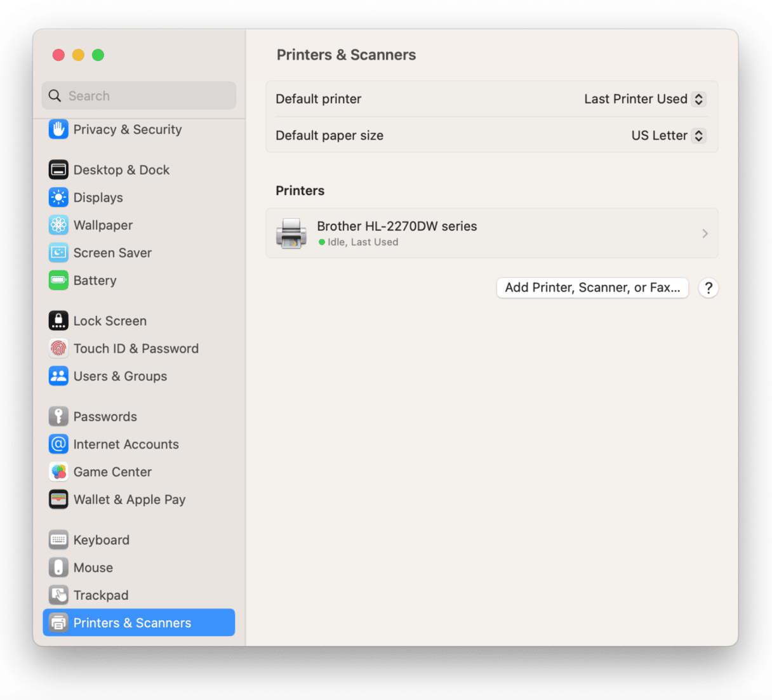Open Trackpad settings

point(139,595)
